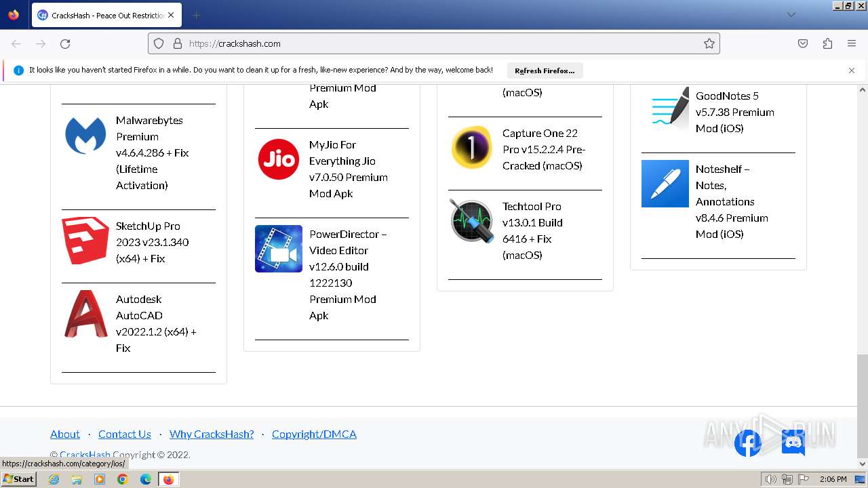Viewport: 868px width, 488px height.
Task: Open the network tray icon
Action: [787, 479]
